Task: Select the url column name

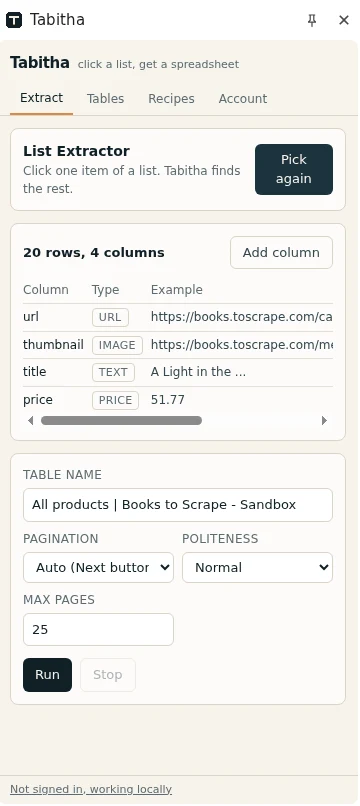Action: [31, 317]
